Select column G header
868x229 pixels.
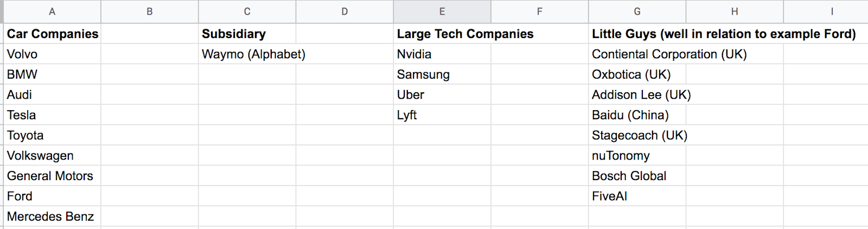[x=637, y=11]
